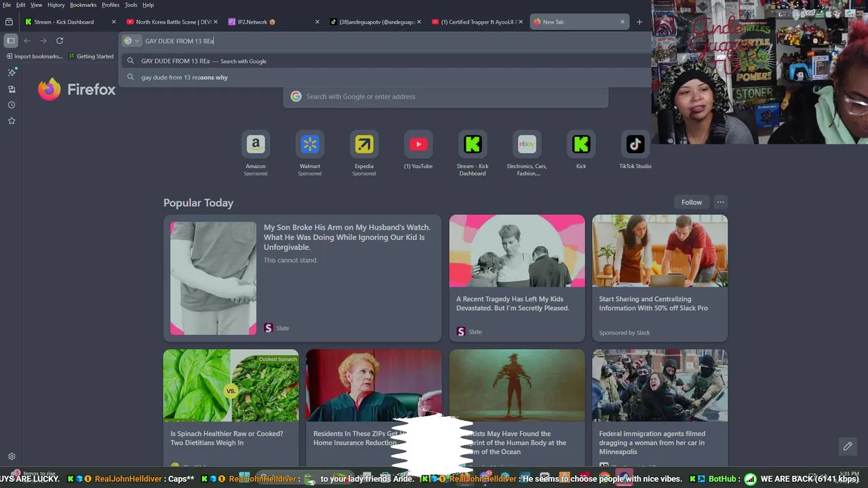Viewport: 868px width, 488px height.
Task: Click the spinach comparison thumbnail image
Action: click(x=231, y=386)
